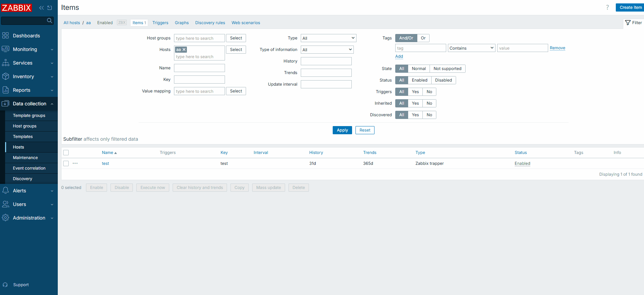Switch to the Triggers tab
This screenshot has height=295, width=644.
pos(160,23)
